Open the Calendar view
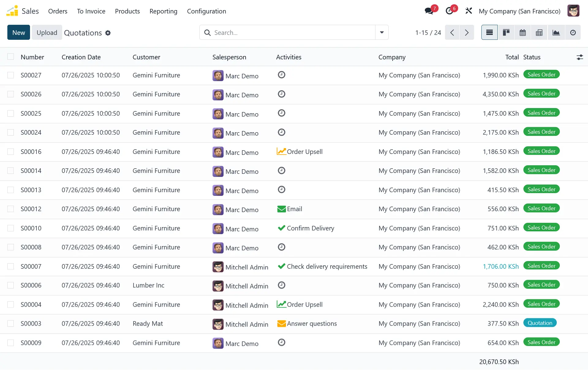Screen dimensions: 588x370 point(522,32)
